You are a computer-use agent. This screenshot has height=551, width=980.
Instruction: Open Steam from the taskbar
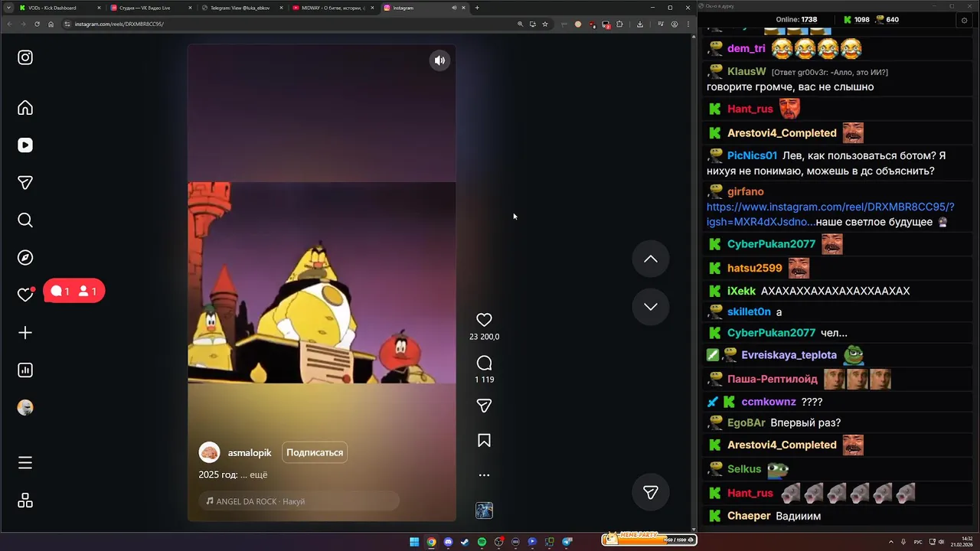point(465,542)
